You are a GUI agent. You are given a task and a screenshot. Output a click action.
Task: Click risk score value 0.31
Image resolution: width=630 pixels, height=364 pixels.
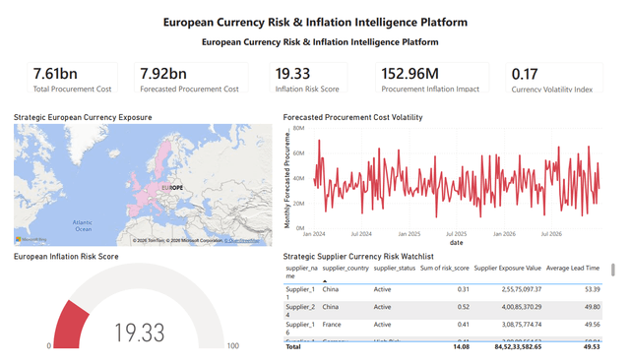[x=463, y=289]
